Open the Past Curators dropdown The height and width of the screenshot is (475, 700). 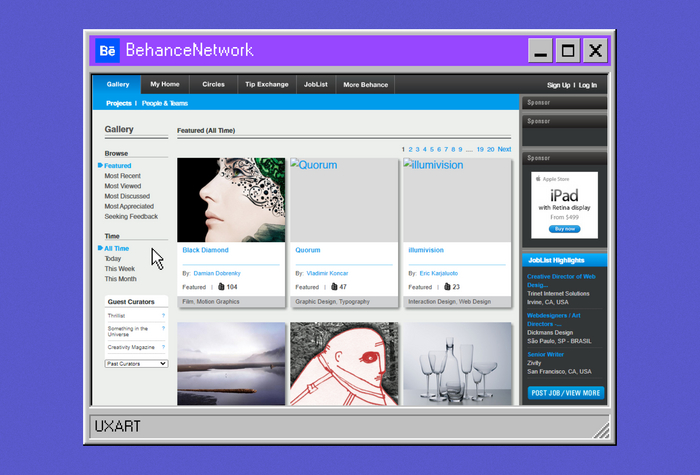pyautogui.click(x=136, y=364)
